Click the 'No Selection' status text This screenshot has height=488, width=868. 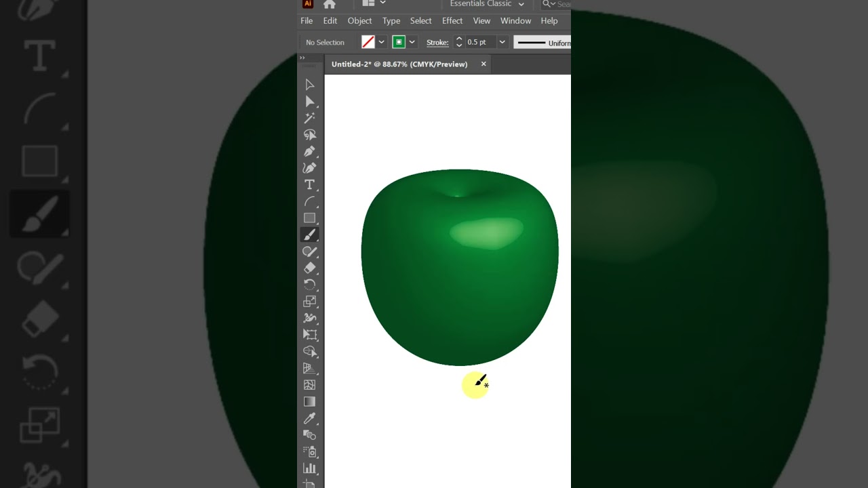coord(325,43)
